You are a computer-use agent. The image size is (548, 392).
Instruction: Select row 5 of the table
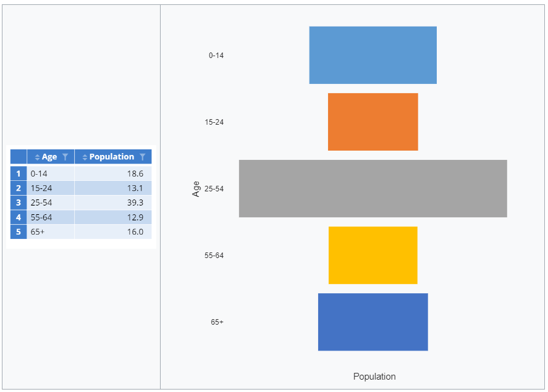pos(19,231)
